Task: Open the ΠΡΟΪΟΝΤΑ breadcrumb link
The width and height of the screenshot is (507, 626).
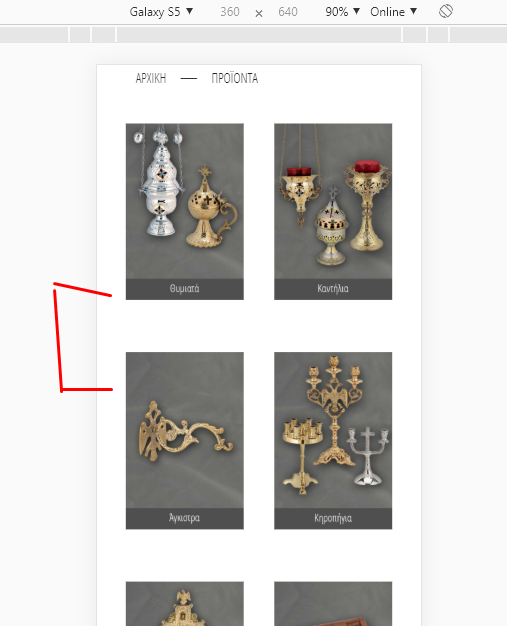Action: (235, 78)
